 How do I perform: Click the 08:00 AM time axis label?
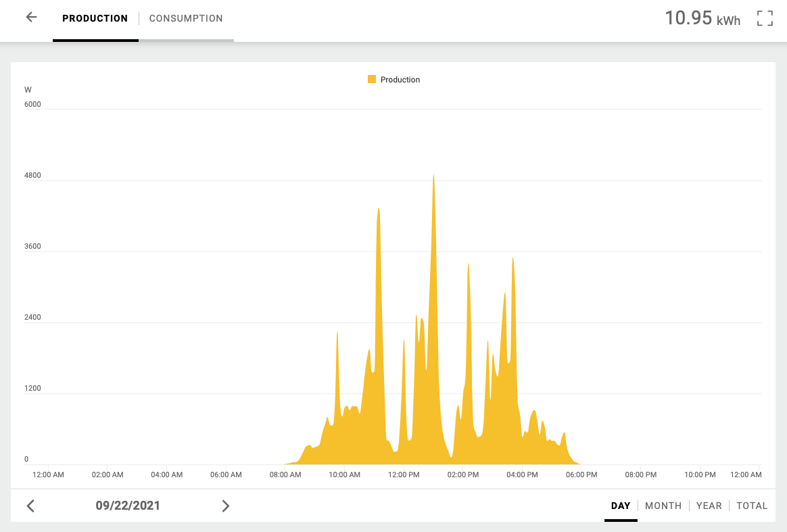click(285, 475)
